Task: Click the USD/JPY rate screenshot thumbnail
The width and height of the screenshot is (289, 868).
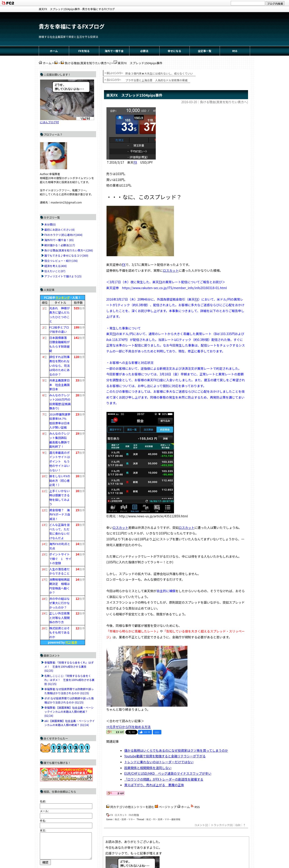Action: (x=131, y=133)
